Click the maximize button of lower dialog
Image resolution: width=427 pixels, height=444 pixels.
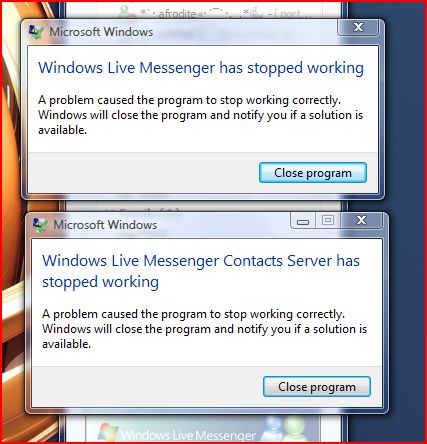(x=328, y=220)
